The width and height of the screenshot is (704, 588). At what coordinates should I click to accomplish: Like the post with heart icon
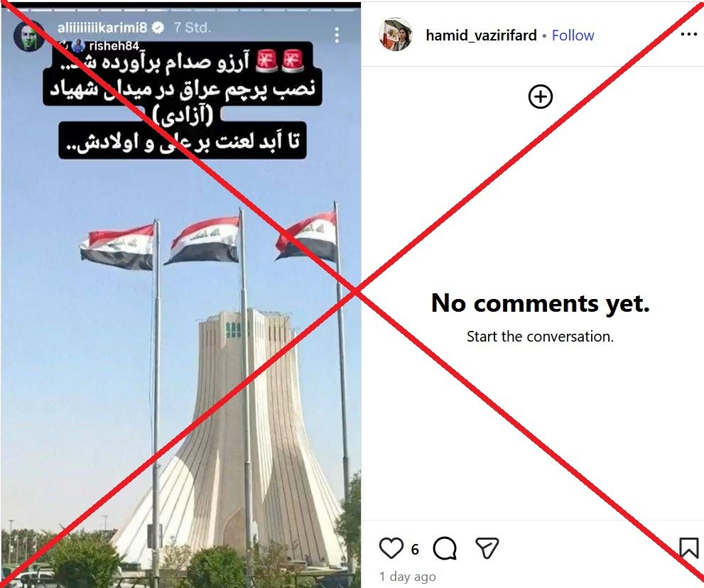(391, 548)
